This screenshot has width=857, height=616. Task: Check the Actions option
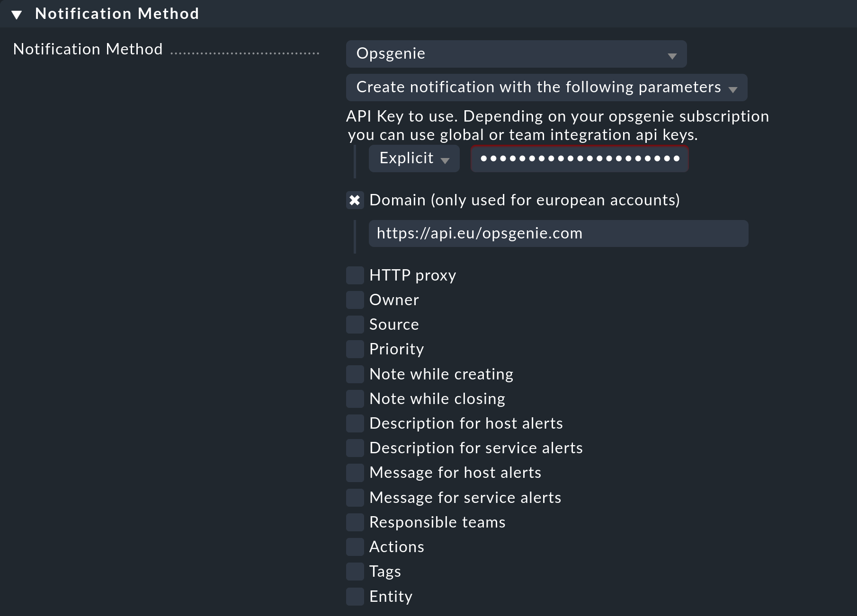[355, 547]
